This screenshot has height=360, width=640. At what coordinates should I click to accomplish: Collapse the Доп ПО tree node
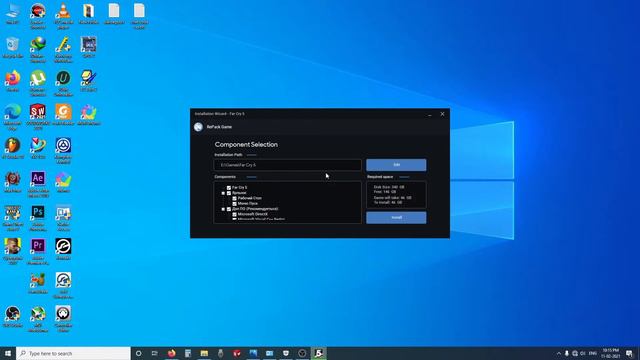[223, 209]
